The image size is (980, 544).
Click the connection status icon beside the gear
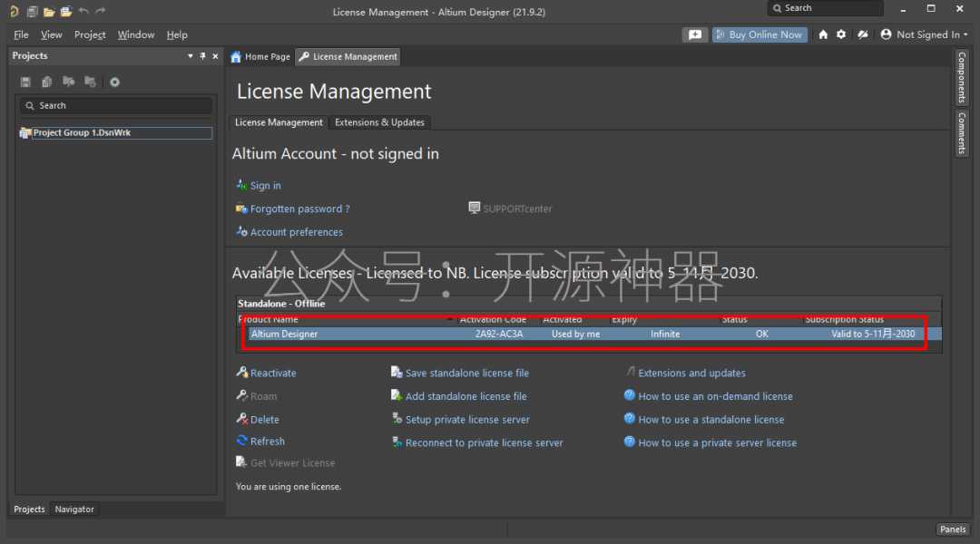click(863, 35)
